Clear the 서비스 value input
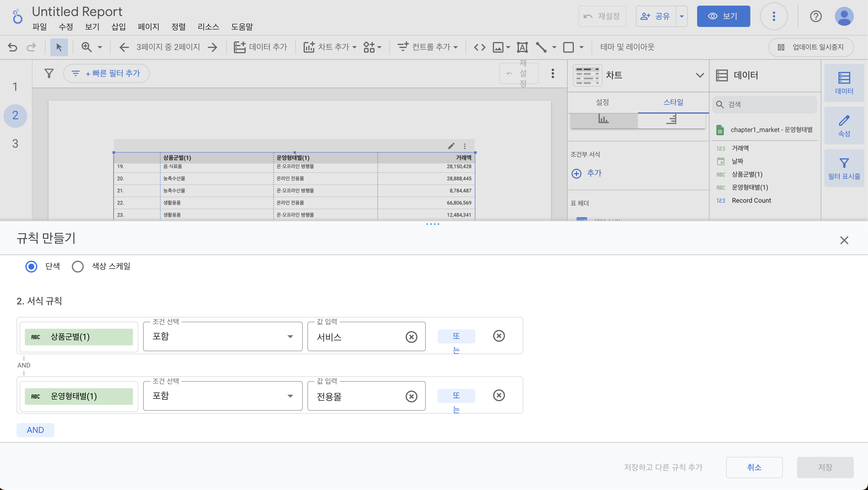Image resolution: width=868 pixels, height=490 pixels. (x=411, y=337)
